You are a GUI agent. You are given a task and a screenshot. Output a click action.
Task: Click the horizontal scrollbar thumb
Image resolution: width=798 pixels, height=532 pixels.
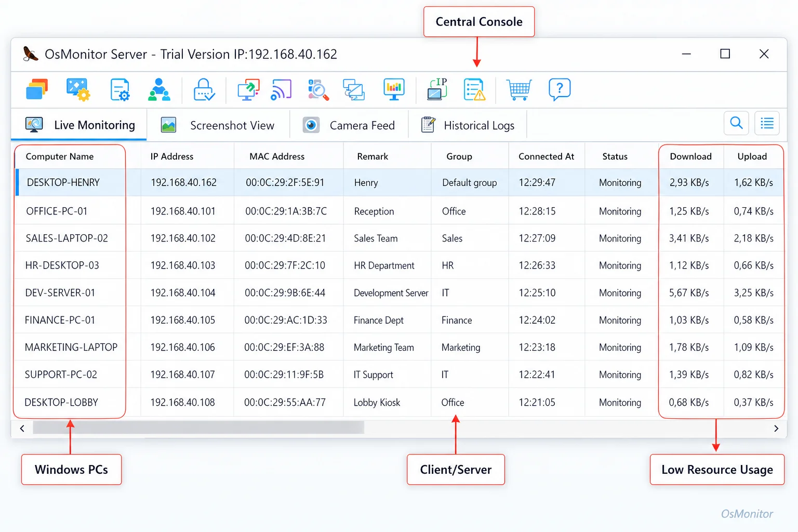[198, 428]
